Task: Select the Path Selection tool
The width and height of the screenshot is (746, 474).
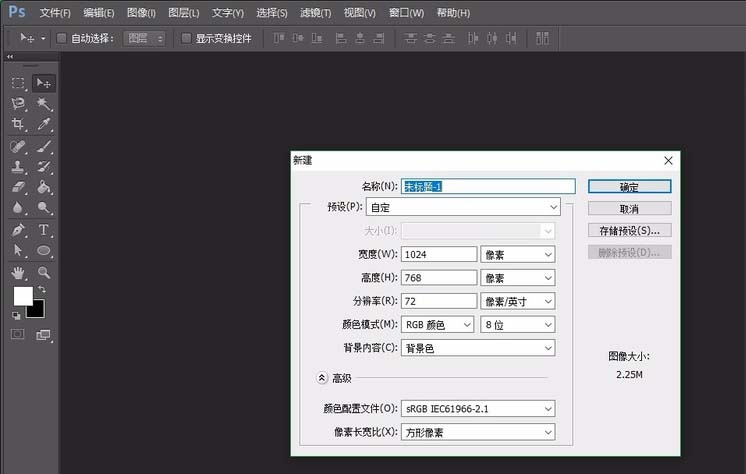Action: tap(18, 250)
